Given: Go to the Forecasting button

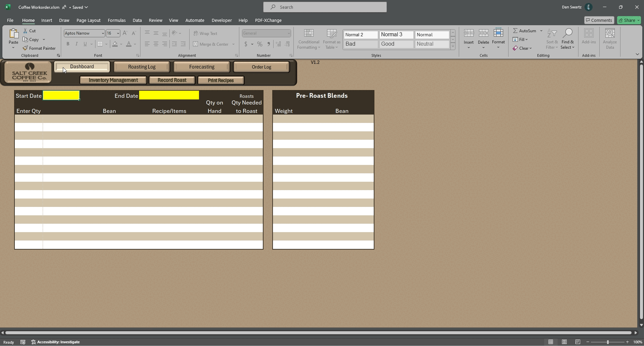Looking at the screenshot, I should pos(202,67).
